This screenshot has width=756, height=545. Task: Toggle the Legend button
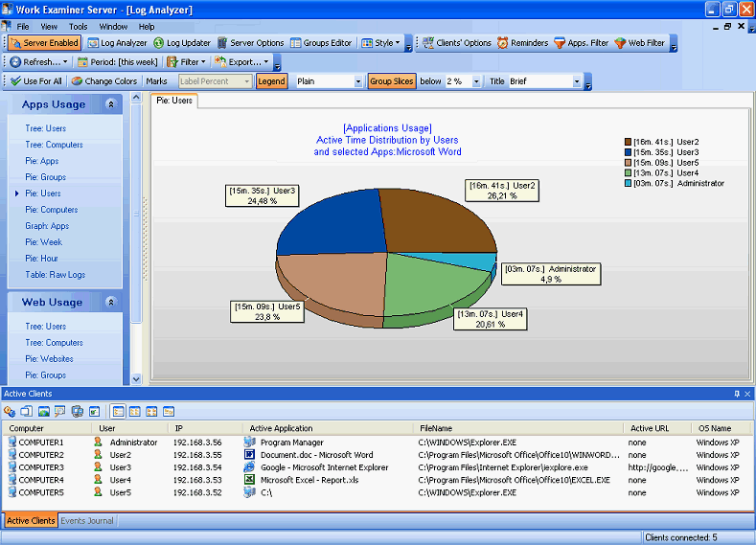[271, 81]
